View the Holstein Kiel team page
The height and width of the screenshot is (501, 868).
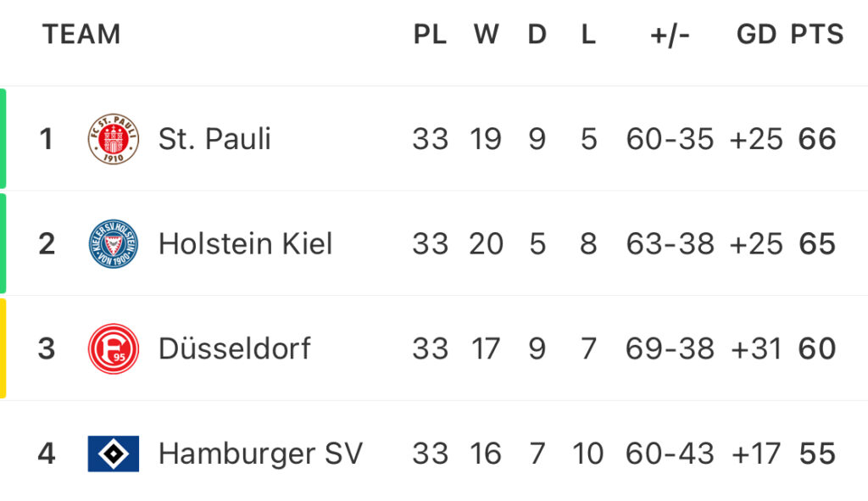[x=245, y=243]
